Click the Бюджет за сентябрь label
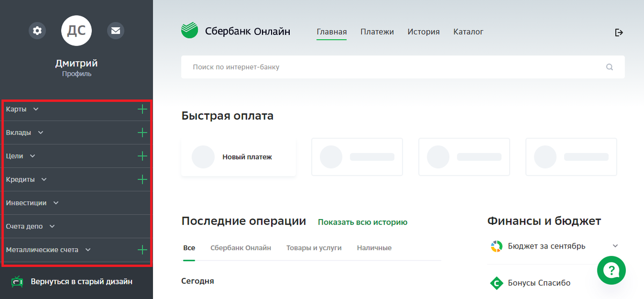 click(x=546, y=246)
